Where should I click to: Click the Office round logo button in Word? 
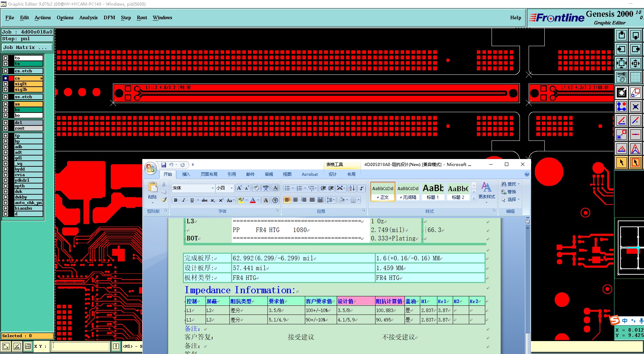coord(150,168)
